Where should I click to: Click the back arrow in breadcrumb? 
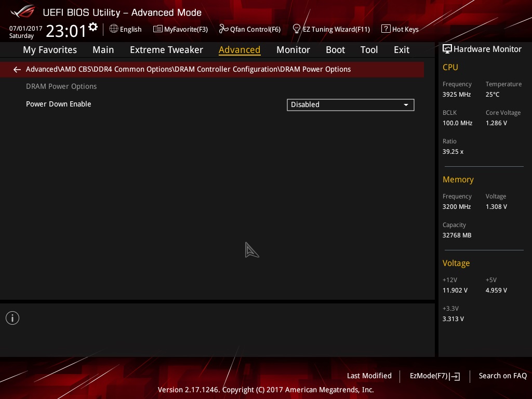coord(17,70)
